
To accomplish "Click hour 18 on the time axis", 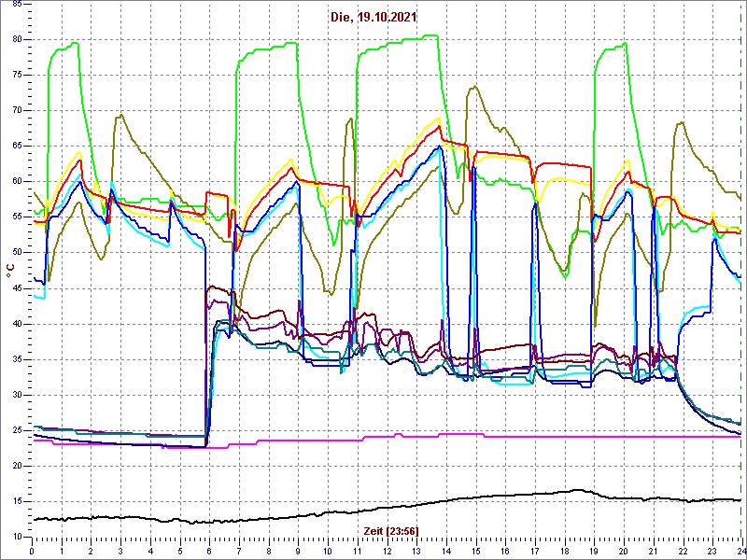I will (564, 552).
